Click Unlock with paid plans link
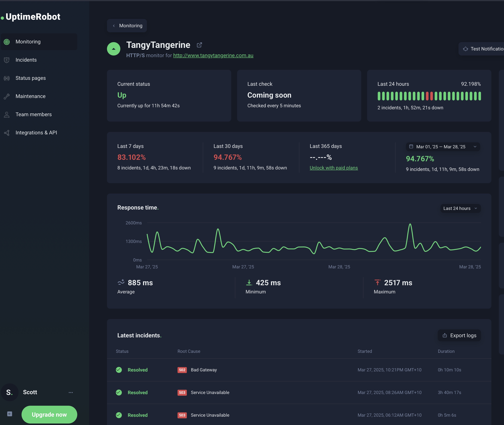Screen dimensions: 504x425 point(334,168)
